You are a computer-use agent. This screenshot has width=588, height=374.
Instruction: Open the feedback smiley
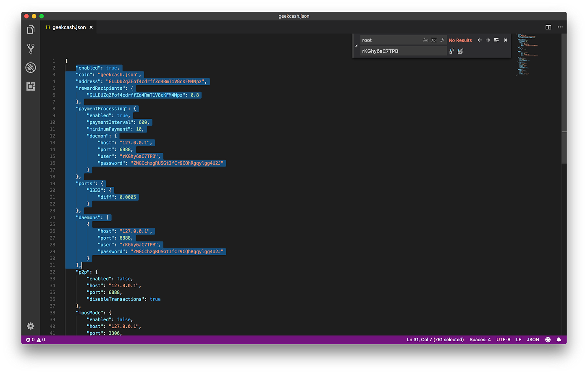pos(548,340)
